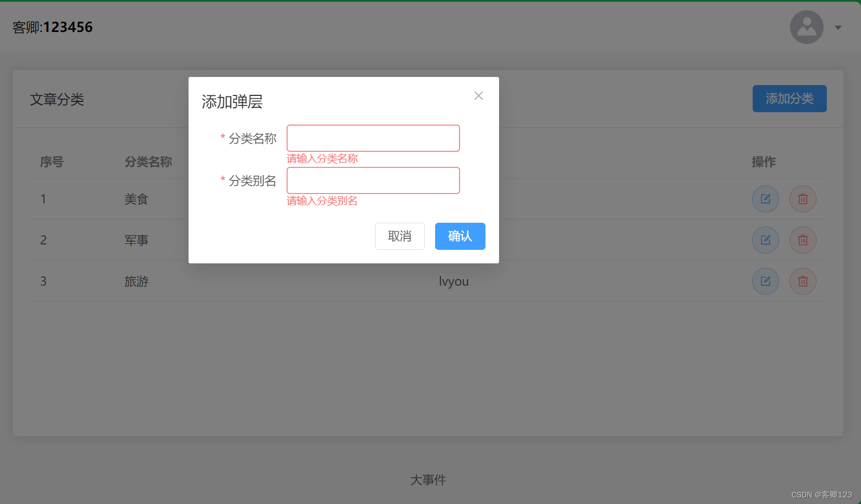
Task: Click the 确认 button
Action: (x=460, y=236)
